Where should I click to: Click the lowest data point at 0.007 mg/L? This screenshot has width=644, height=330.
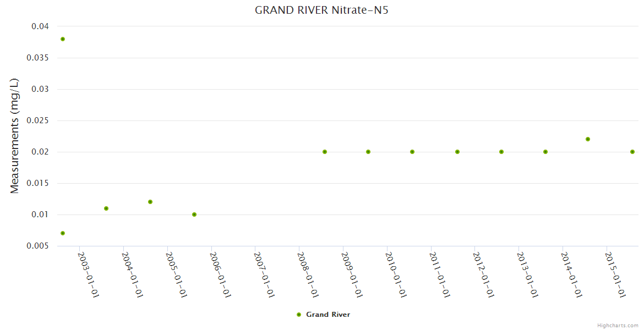(63, 233)
